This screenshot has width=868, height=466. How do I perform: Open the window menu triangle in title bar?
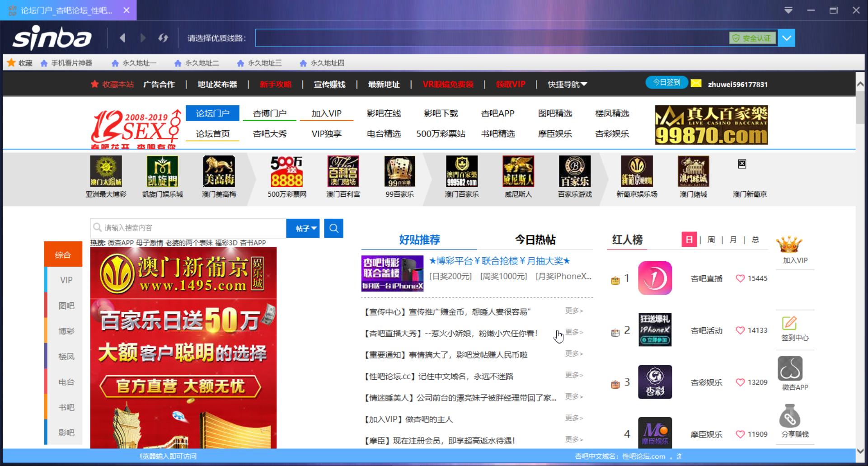788,10
